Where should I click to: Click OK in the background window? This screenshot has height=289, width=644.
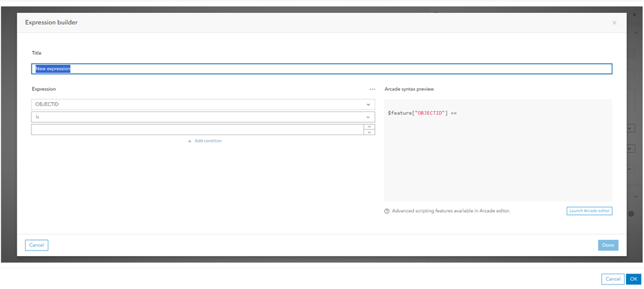634,279
